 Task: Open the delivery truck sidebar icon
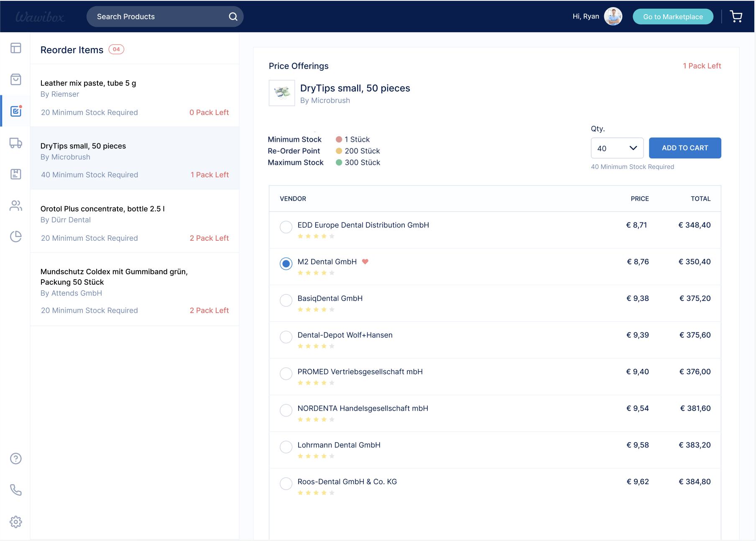(15, 143)
